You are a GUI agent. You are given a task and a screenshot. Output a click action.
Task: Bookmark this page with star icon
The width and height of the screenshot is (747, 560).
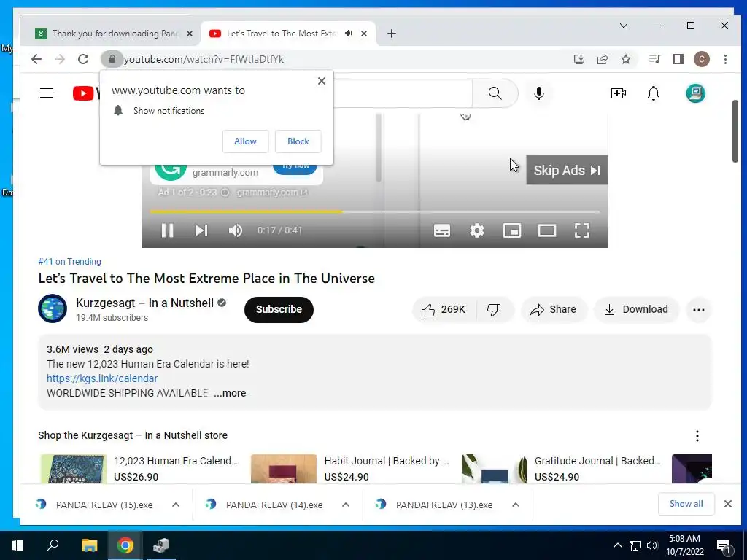coord(625,59)
